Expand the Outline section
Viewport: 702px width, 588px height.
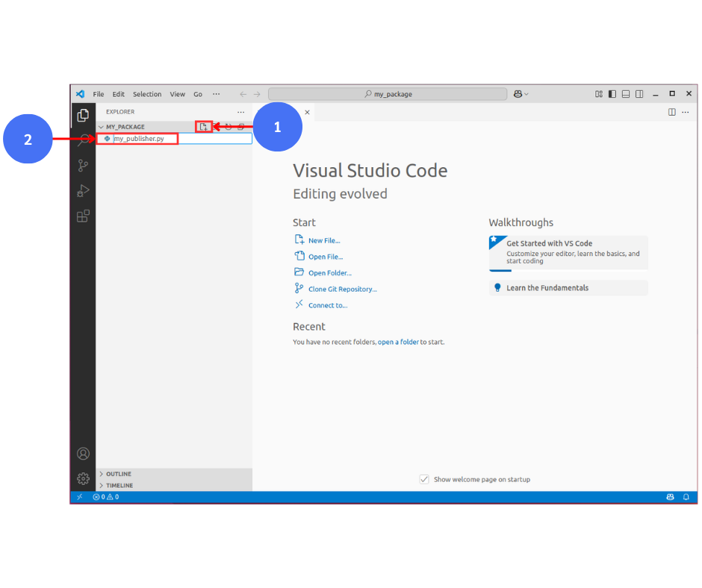(x=118, y=474)
